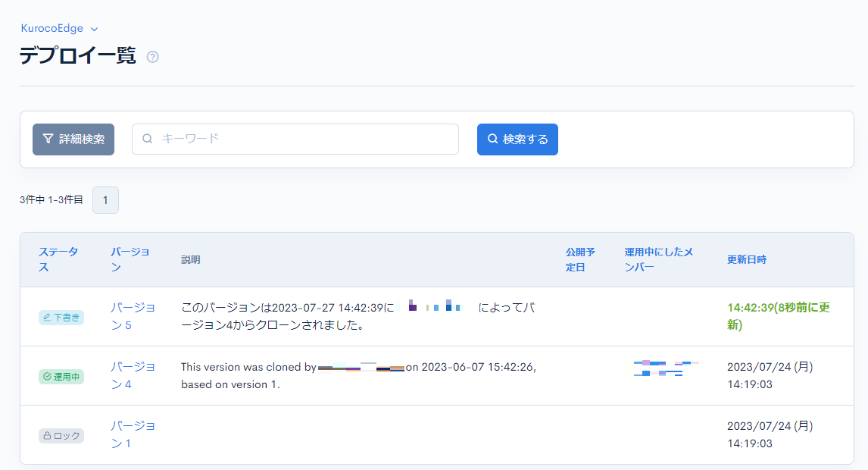Expand the KurocoEdge dropdown chevron
The height and width of the screenshot is (470, 868).
94,29
